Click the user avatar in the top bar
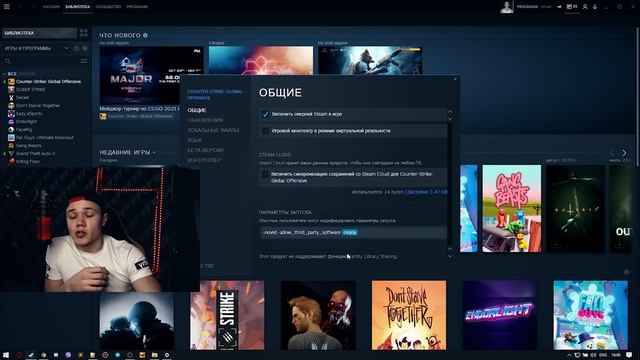640x360 pixels. 507,7
